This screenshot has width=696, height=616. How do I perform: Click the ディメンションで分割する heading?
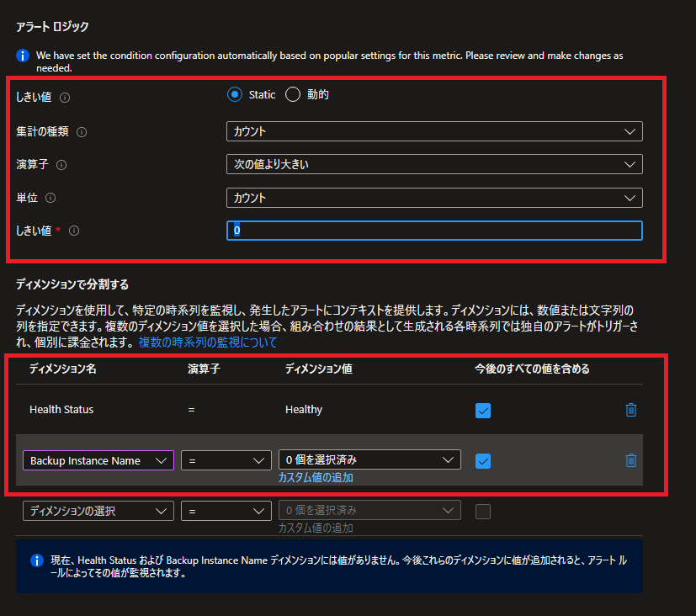point(72,284)
